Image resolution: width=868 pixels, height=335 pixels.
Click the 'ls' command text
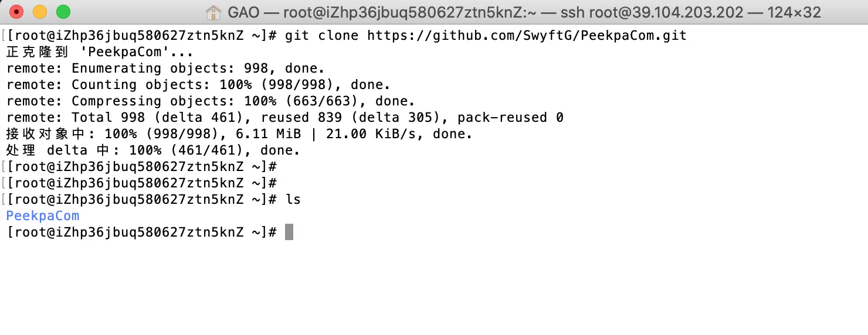coord(293,200)
